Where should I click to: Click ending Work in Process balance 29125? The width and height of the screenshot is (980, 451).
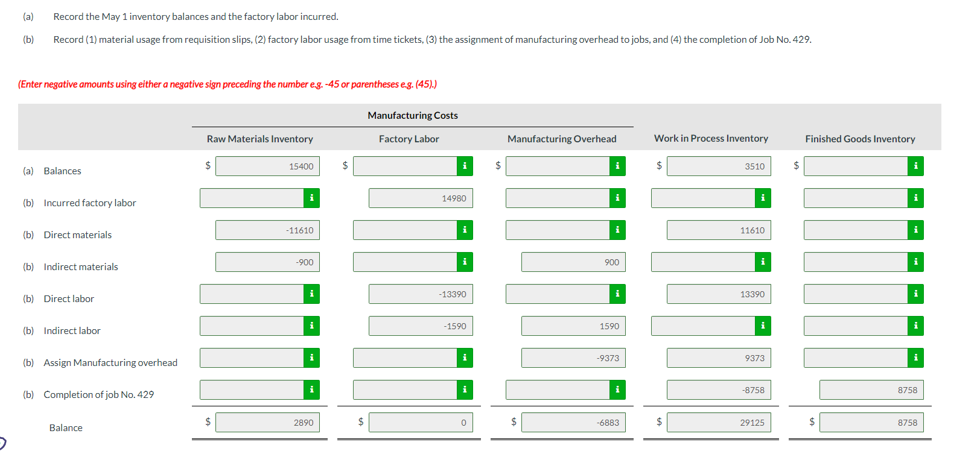point(719,422)
